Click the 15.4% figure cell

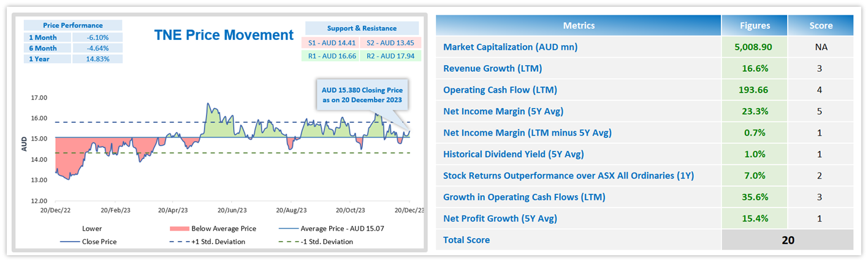point(755,219)
